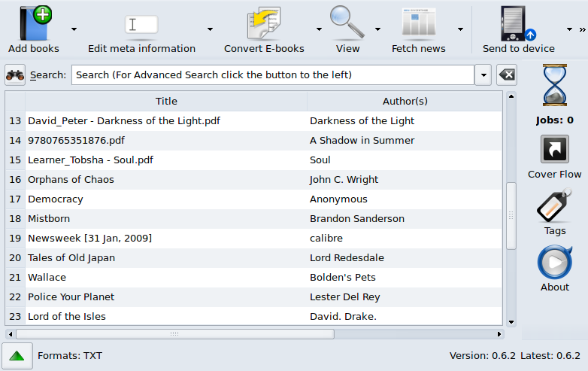Open the search history dropdown
Viewport: 588px width, 371px height.
pos(483,75)
